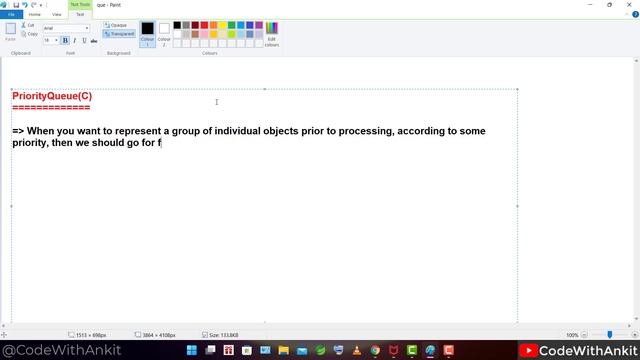
Task: Open the File menu
Action: (11, 14)
